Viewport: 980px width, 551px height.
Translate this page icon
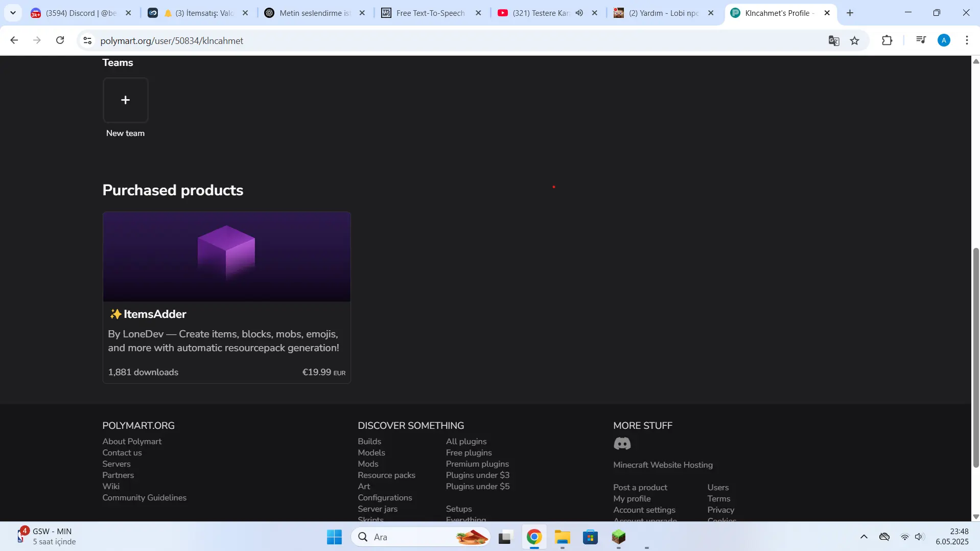pos(834,40)
